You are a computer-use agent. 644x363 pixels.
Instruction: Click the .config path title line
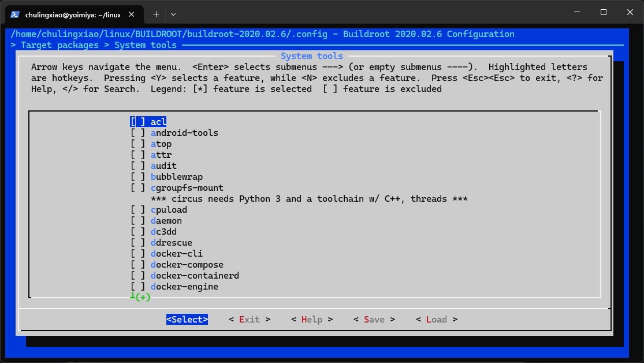[262, 34]
